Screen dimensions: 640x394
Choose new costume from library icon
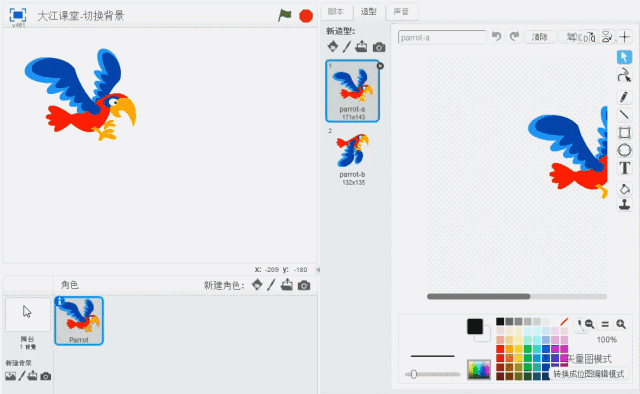point(333,47)
